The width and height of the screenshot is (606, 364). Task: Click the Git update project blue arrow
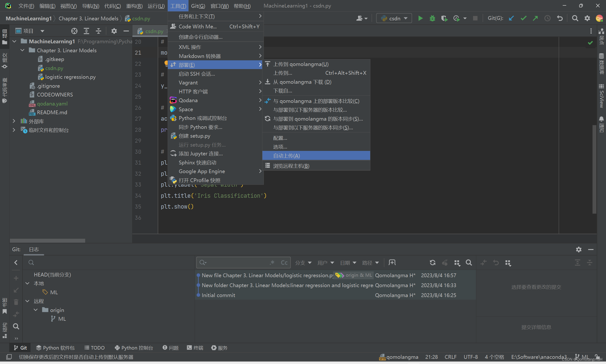coord(512,18)
